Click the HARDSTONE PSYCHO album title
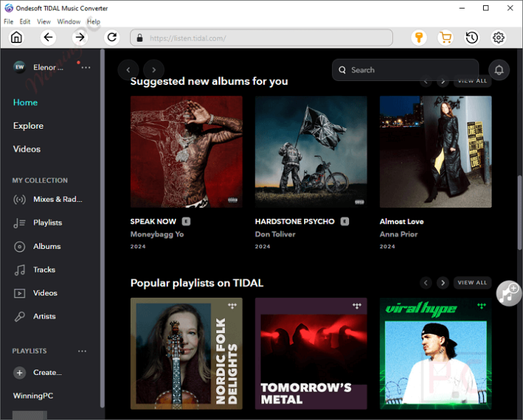Image resolution: width=523 pixels, height=420 pixels. tap(295, 222)
